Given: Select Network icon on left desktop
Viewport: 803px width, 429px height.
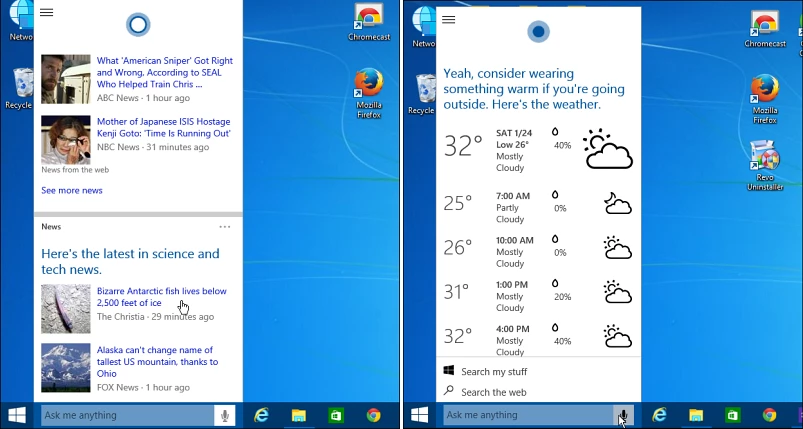Looking at the screenshot, I should 20,22.
